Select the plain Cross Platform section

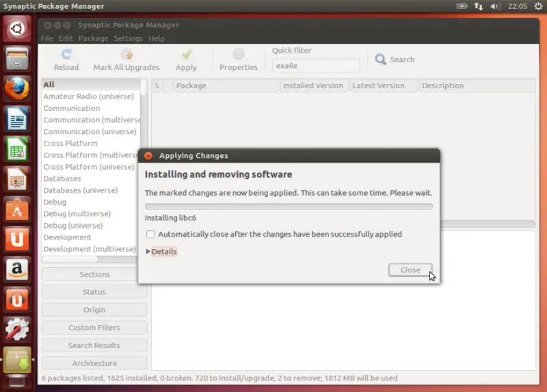pos(91,144)
